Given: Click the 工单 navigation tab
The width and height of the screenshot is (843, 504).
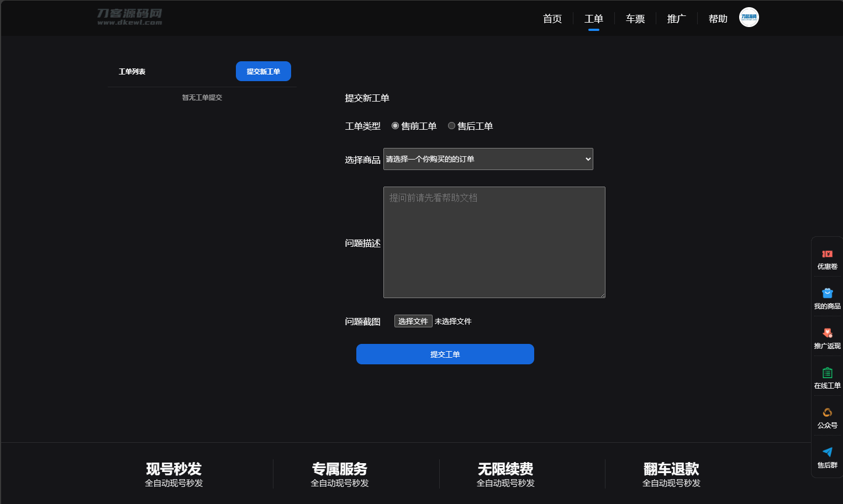Looking at the screenshot, I should point(593,19).
